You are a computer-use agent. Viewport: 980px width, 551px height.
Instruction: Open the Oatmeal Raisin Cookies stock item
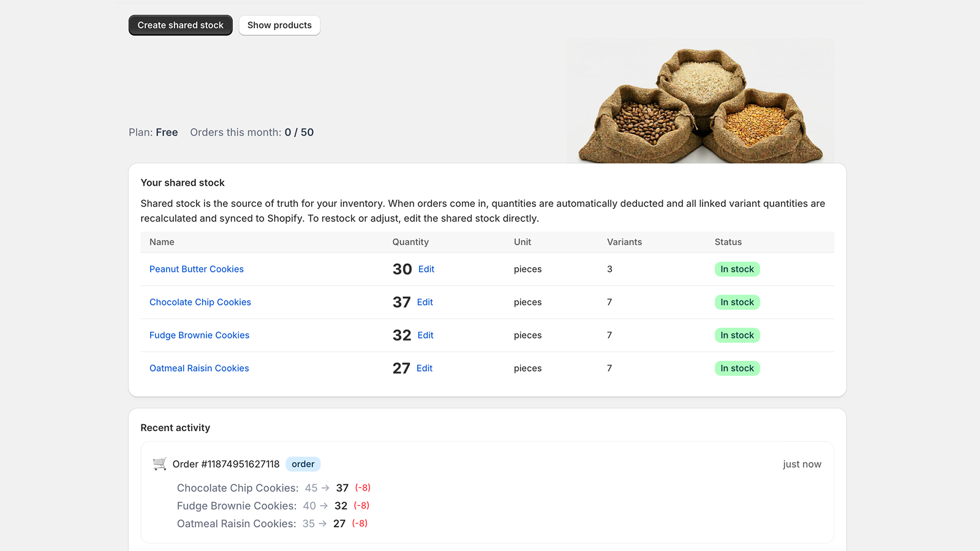198,368
